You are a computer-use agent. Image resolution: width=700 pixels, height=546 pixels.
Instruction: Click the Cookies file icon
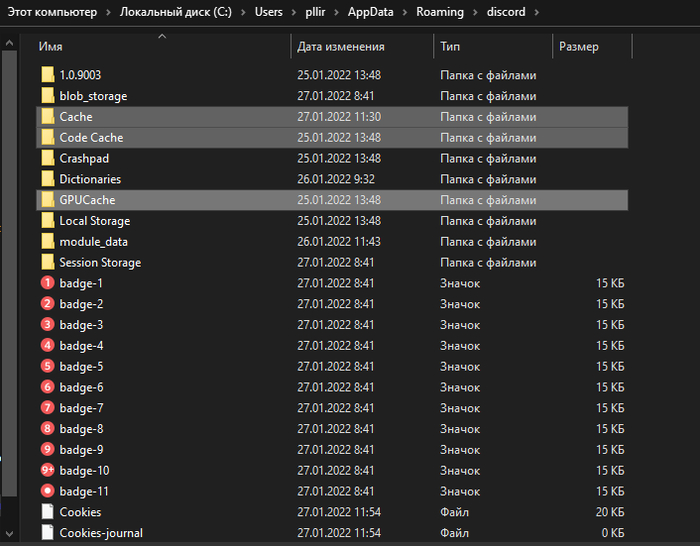(x=47, y=512)
